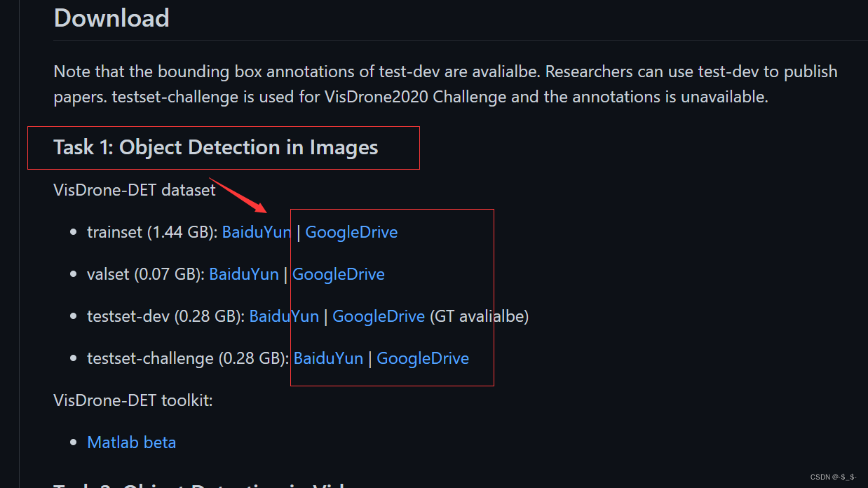Click the valset GoogleDrive link
Screen dimensions: 868x488
pos(339,274)
